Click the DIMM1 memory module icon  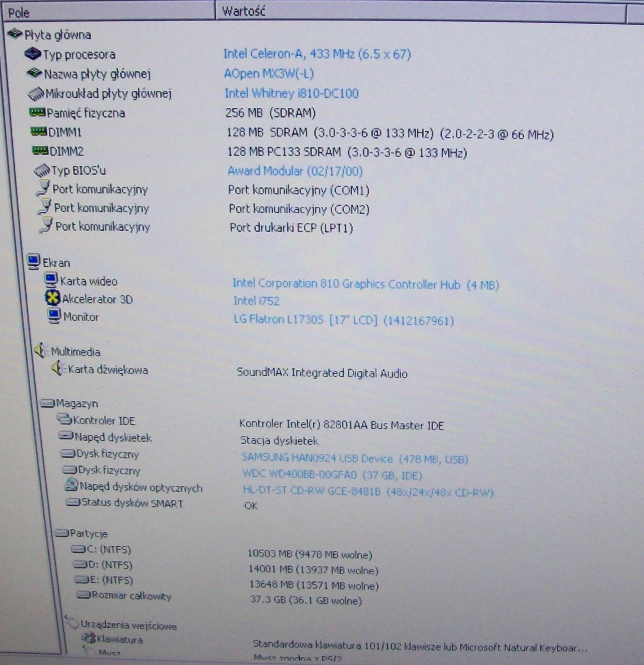(39, 131)
